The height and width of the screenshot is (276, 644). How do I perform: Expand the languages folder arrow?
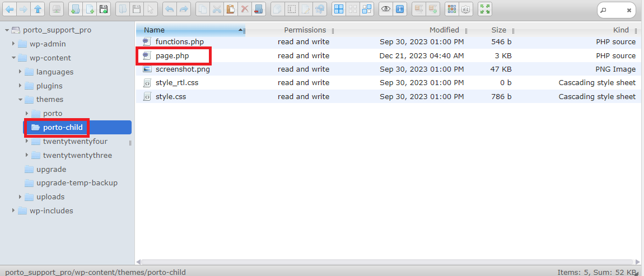point(20,72)
